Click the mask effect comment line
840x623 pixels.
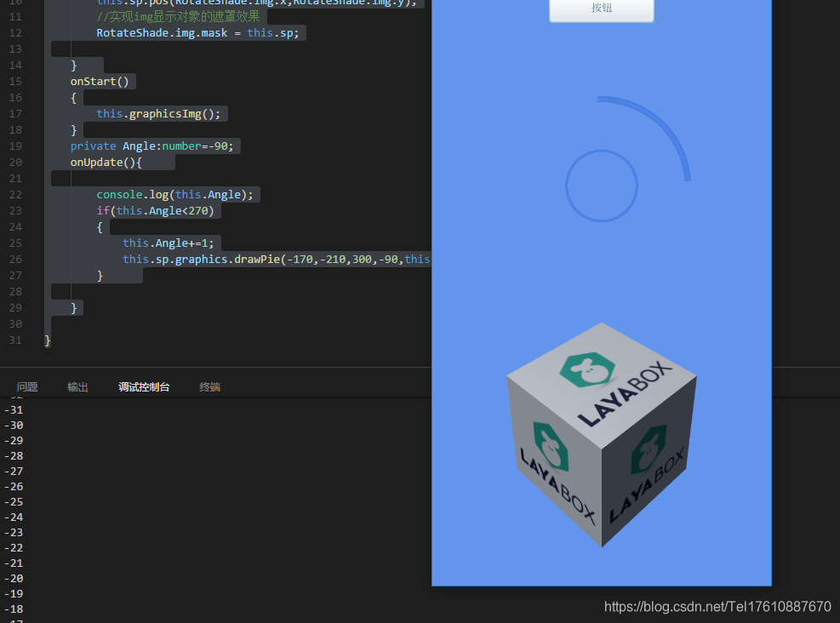click(179, 17)
